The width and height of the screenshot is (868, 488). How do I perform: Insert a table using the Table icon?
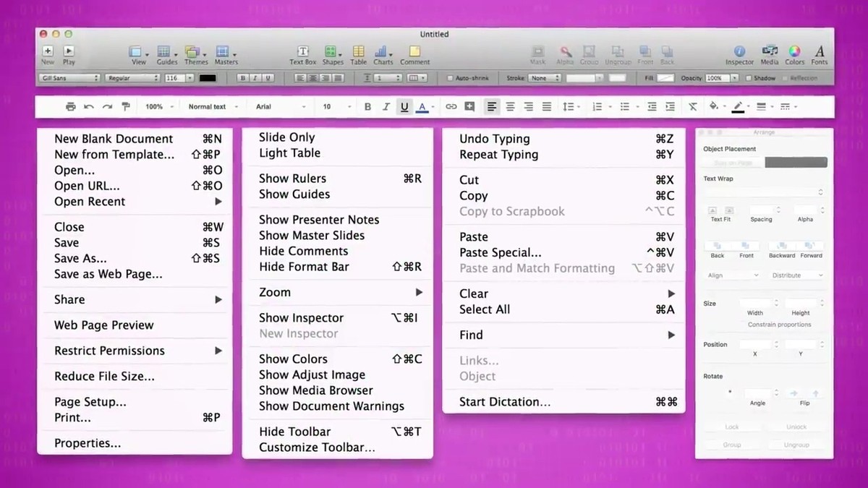click(359, 52)
